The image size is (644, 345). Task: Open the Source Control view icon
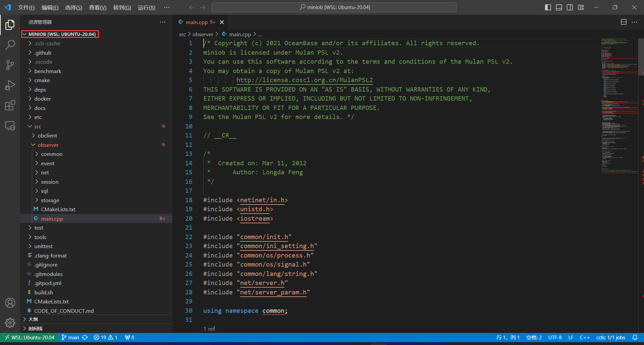(10, 65)
